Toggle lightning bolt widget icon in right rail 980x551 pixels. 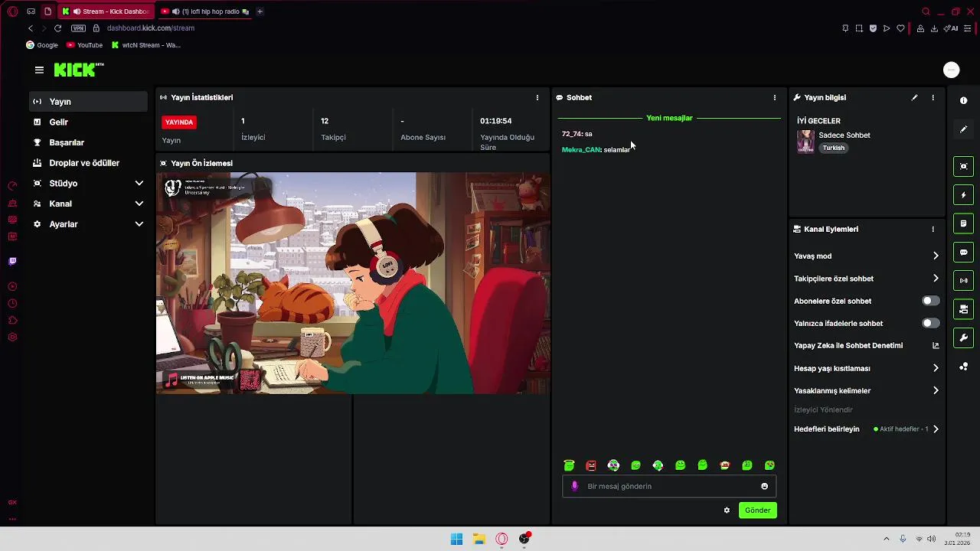pyautogui.click(x=963, y=195)
